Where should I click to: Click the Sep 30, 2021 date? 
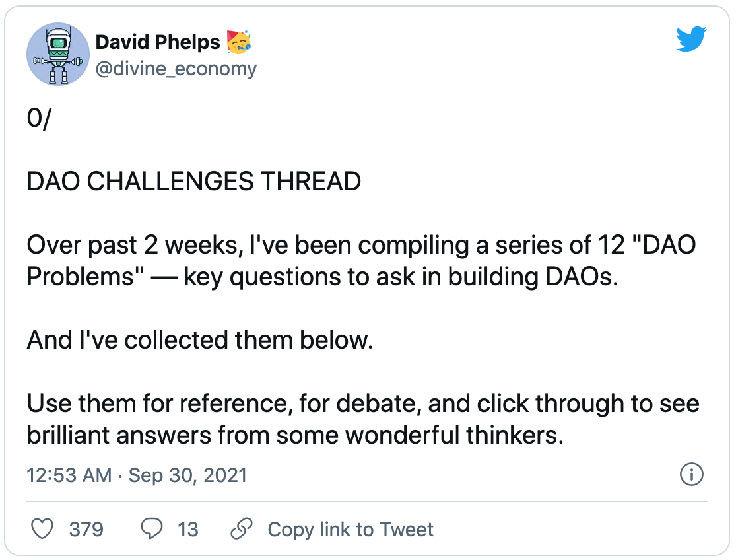point(187,475)
